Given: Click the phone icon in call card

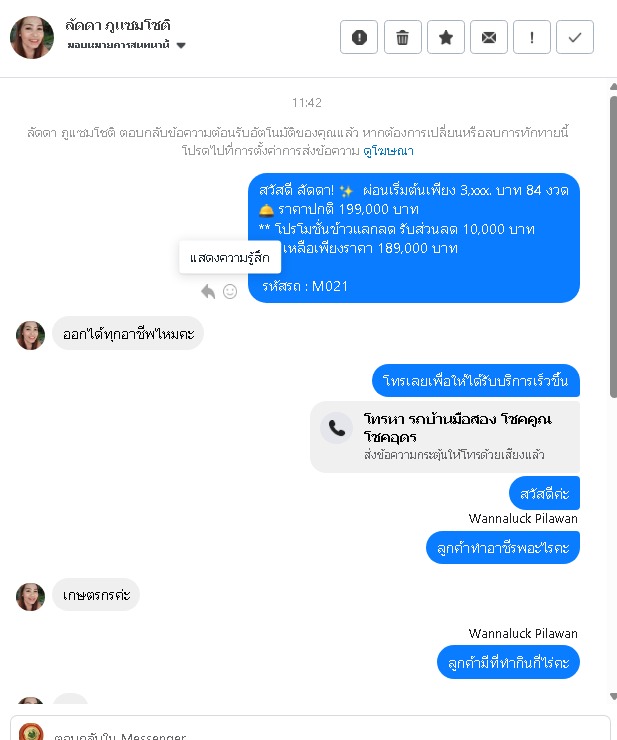Looking at the screenshot, I should (337, 428).
